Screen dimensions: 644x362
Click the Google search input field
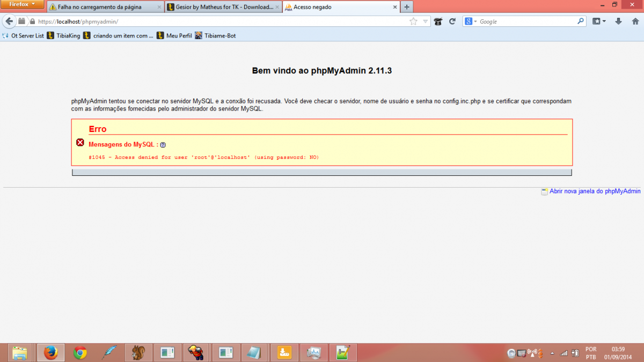point(527,21)
